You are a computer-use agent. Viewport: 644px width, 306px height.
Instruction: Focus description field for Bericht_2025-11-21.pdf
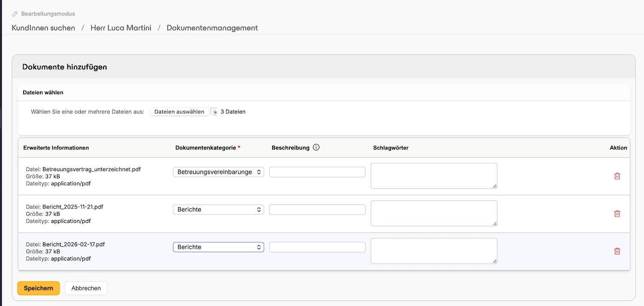pos(317,209)
